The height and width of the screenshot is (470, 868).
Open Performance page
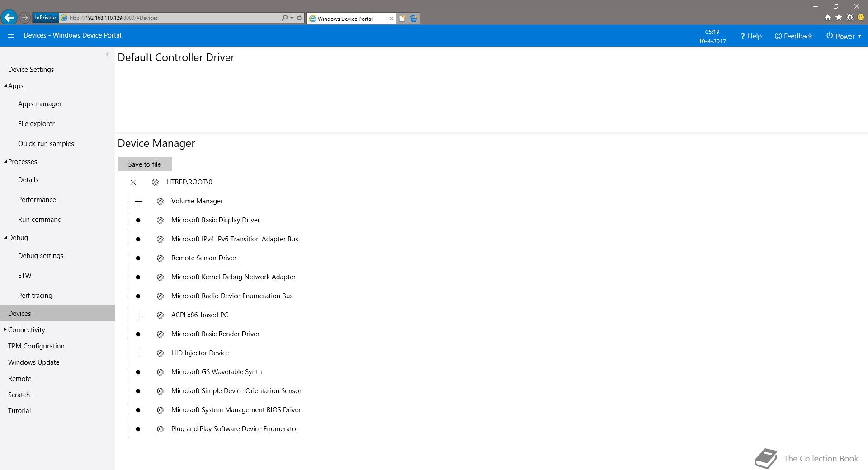coord(37,199)
